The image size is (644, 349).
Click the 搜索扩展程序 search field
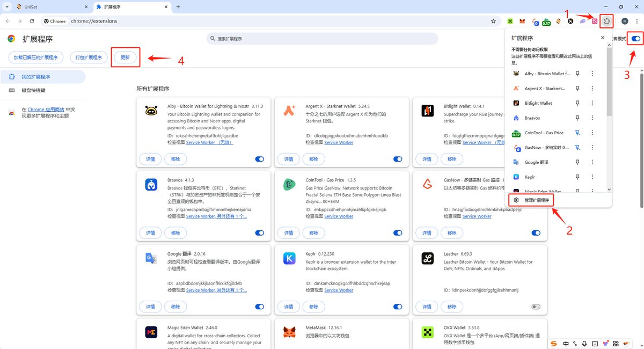tap(322, 39)
